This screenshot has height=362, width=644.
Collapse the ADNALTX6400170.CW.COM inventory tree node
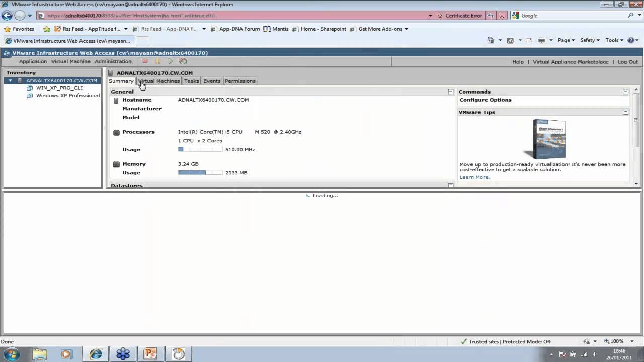(x=10, y=80)
